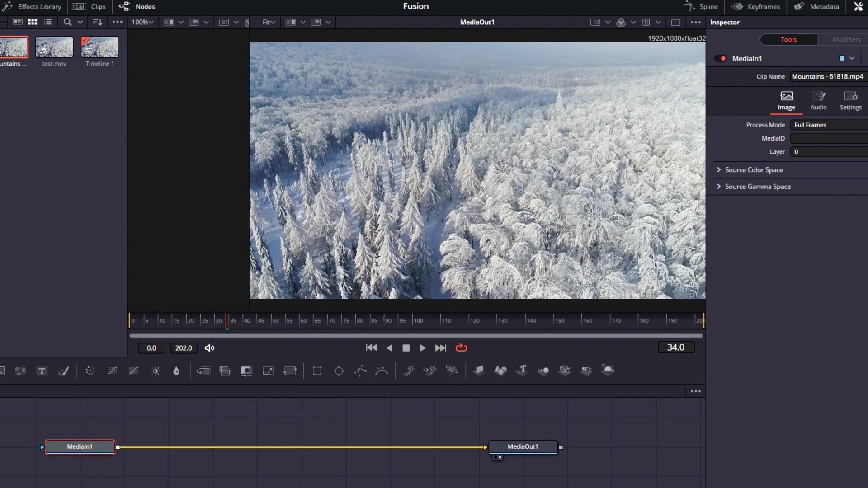Switch to the Modifiers tab
868x488 pixels.
point(846,39)
